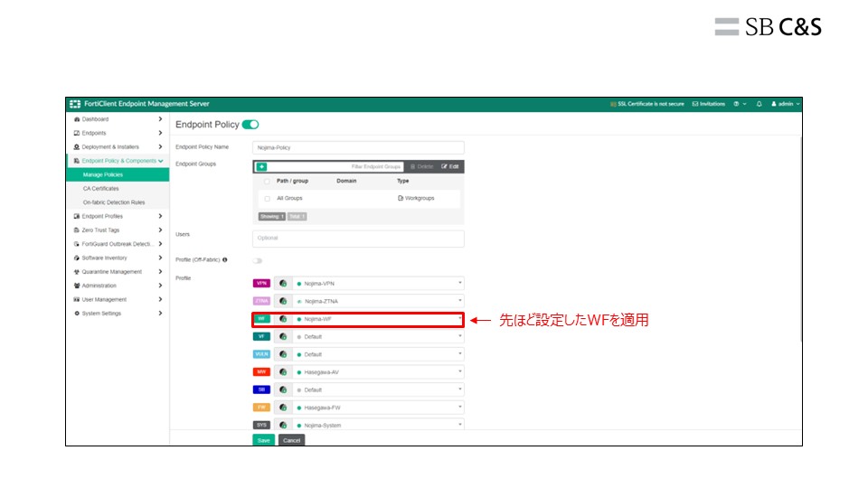Click the green plus add group icon
868x488 pixels.
pos(262,166)
